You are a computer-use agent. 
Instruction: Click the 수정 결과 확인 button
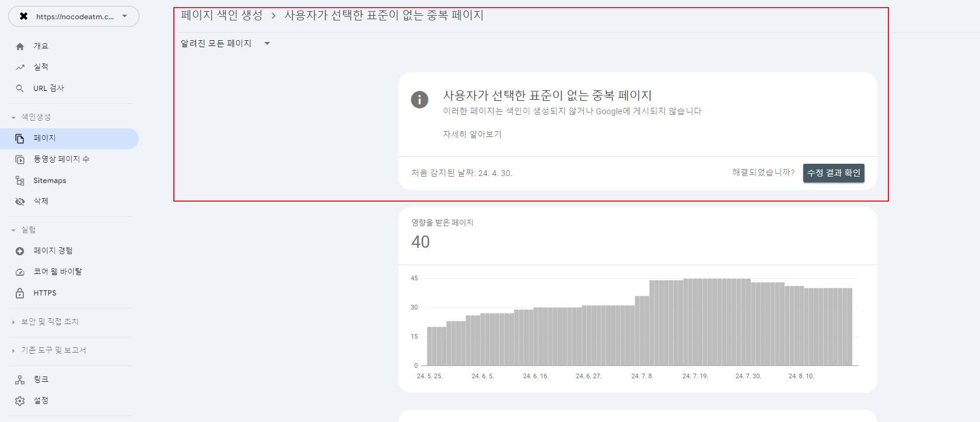(x=834, y=173)
